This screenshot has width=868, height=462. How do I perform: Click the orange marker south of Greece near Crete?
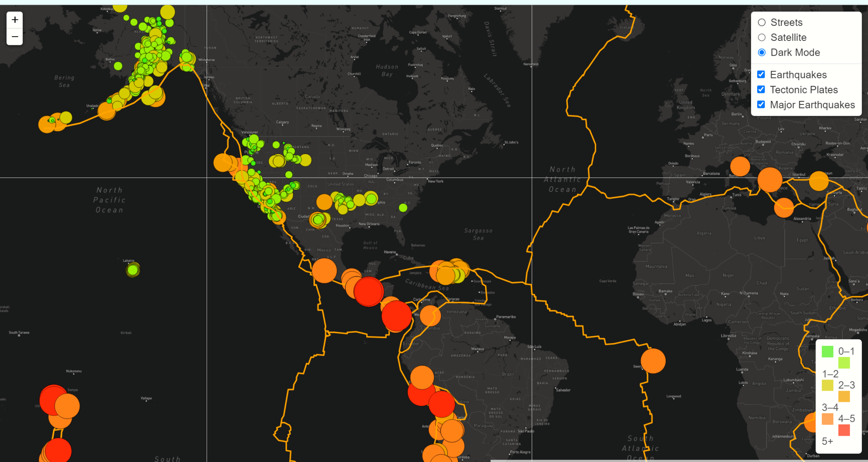tap(784, 208)
